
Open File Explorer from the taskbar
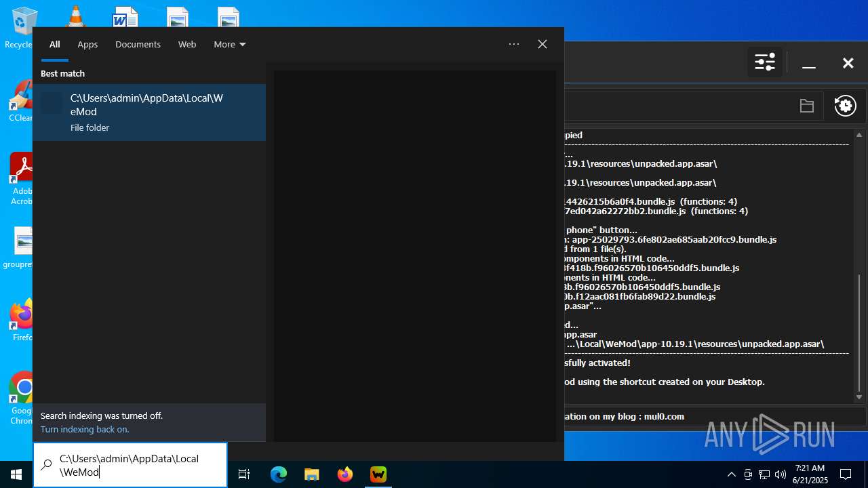coord(312,474)
